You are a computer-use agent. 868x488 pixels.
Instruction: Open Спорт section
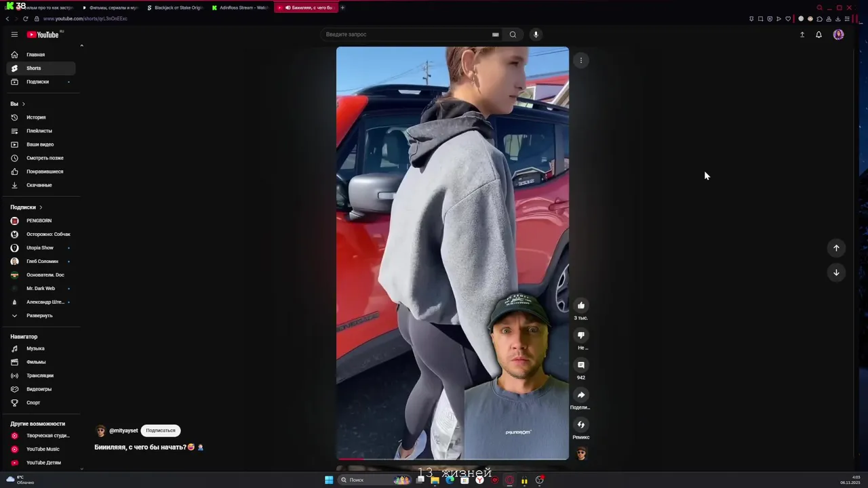41,403
